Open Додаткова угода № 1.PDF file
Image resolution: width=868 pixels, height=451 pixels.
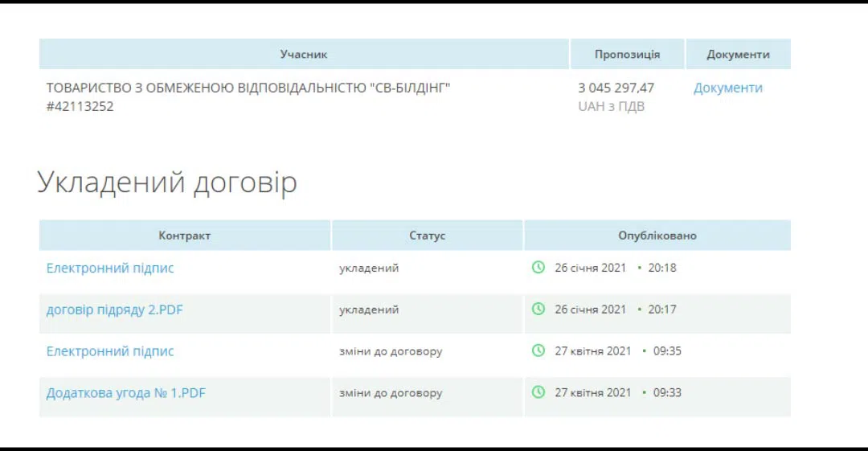point(125,393)
